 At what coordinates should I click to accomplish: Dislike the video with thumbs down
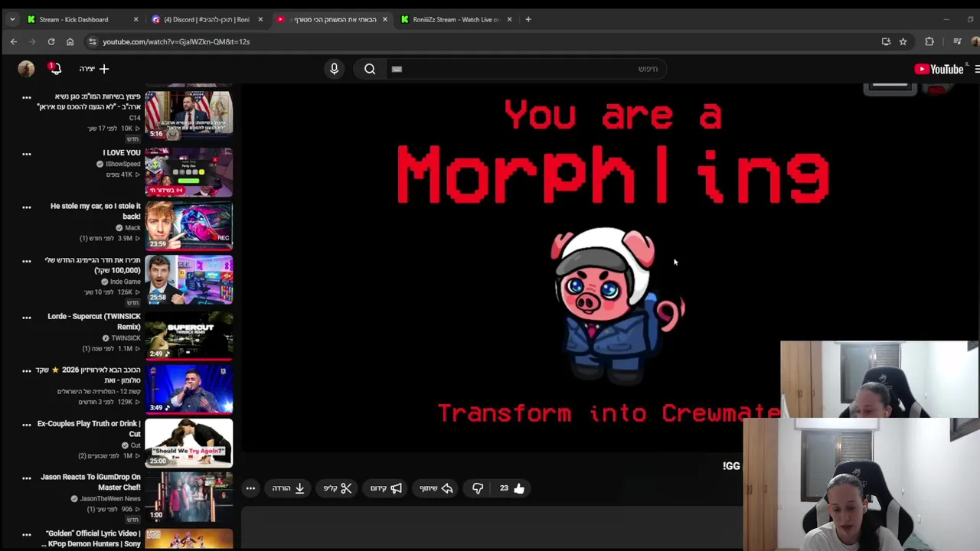478,488
